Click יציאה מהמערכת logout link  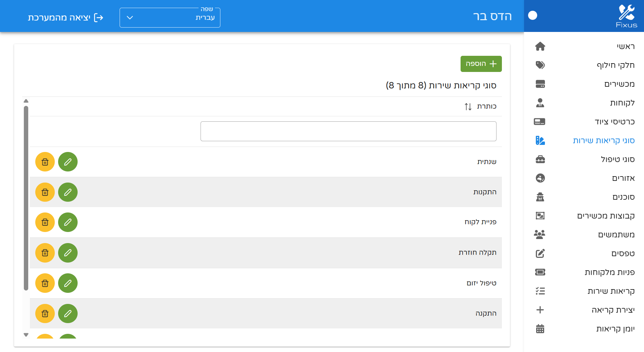66,17
